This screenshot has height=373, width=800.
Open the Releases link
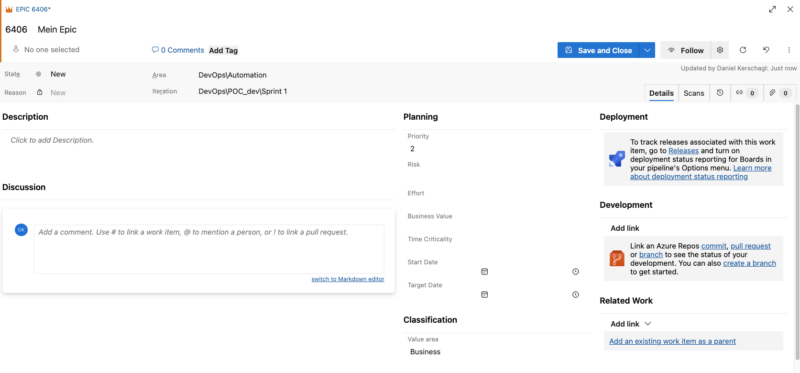pos(683,151)
